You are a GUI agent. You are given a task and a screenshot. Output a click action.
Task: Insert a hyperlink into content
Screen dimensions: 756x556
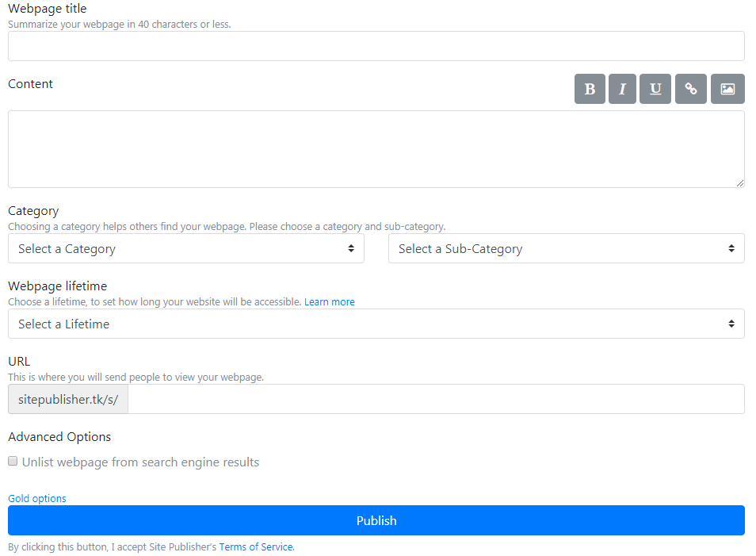(x=691, y=89)
